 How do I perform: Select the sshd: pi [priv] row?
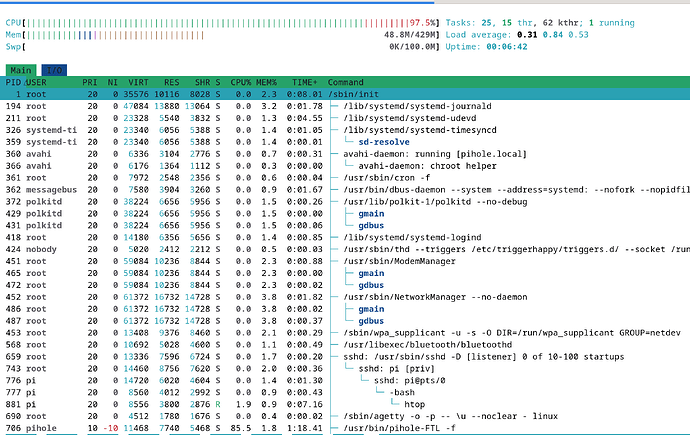[x=345, y=368]
